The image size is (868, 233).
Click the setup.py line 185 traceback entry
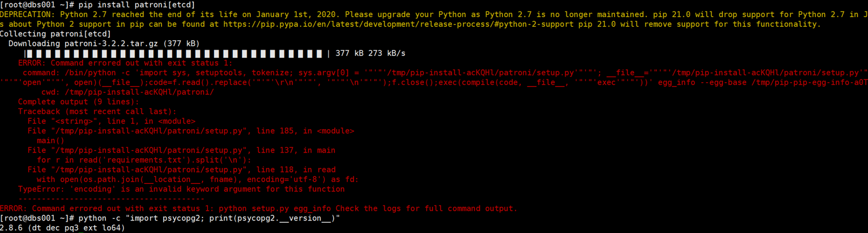tap(191, 131)
